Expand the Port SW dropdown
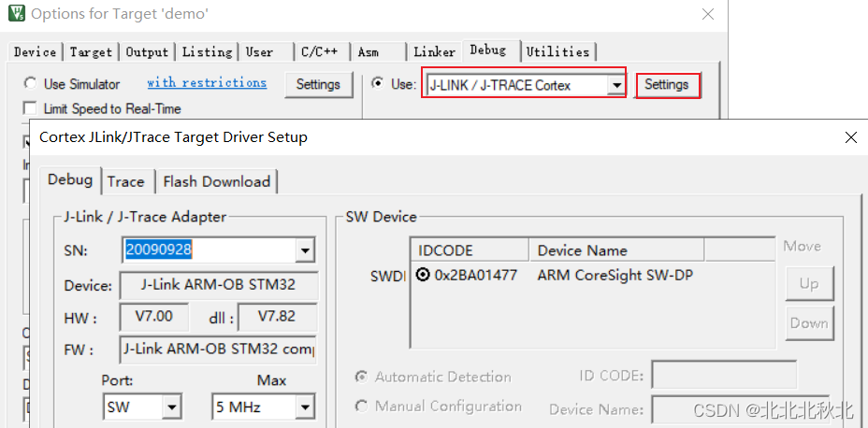Viewport: 868px width, 428px height. click(172, 407)
